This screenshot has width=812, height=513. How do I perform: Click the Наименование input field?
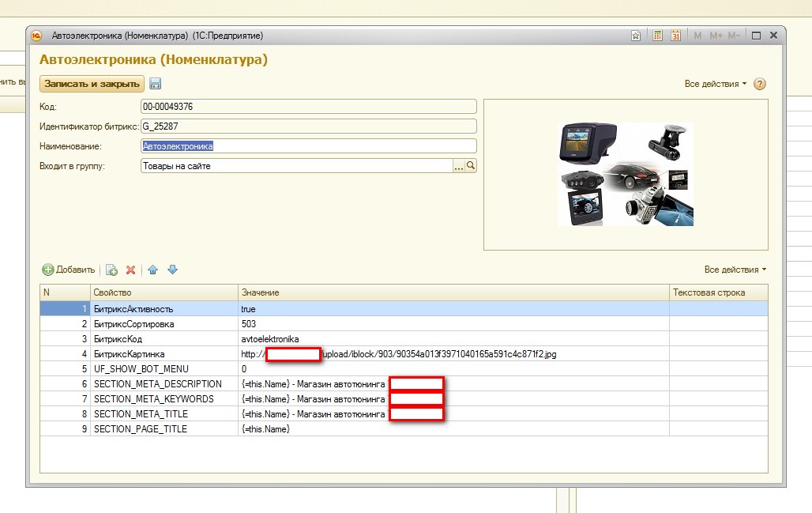pos(309,146)
